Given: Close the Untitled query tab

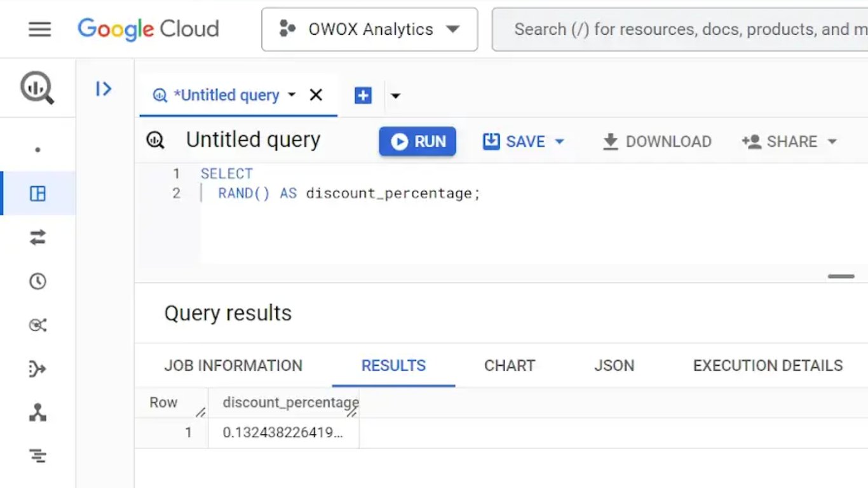Looking at the screenshot, I should 316,95.
